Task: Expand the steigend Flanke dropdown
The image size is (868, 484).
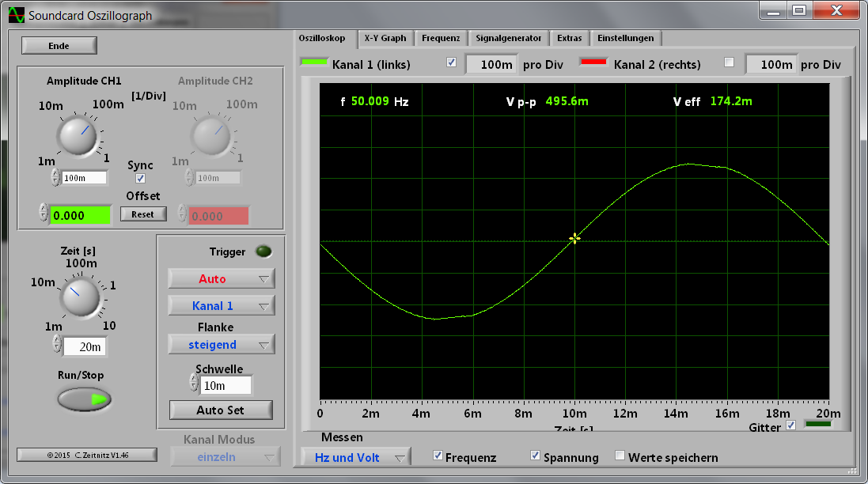Action: tap(222, 344)
